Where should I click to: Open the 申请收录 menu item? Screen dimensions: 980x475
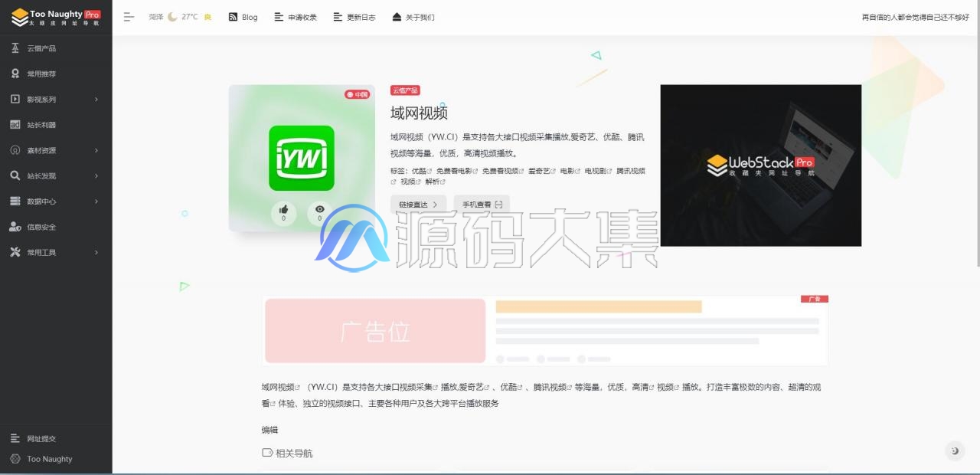[x=302, y=17]
